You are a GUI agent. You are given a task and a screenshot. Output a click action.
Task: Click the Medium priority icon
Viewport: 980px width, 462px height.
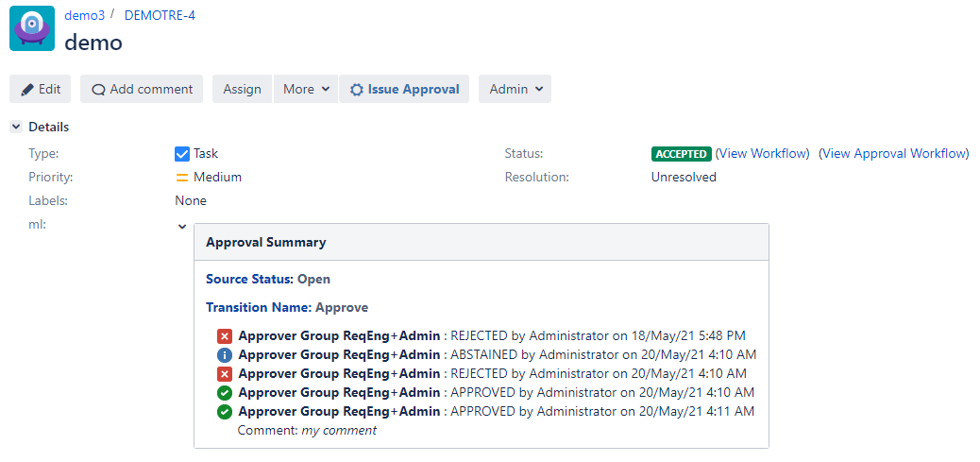click(x=182, y=178)
